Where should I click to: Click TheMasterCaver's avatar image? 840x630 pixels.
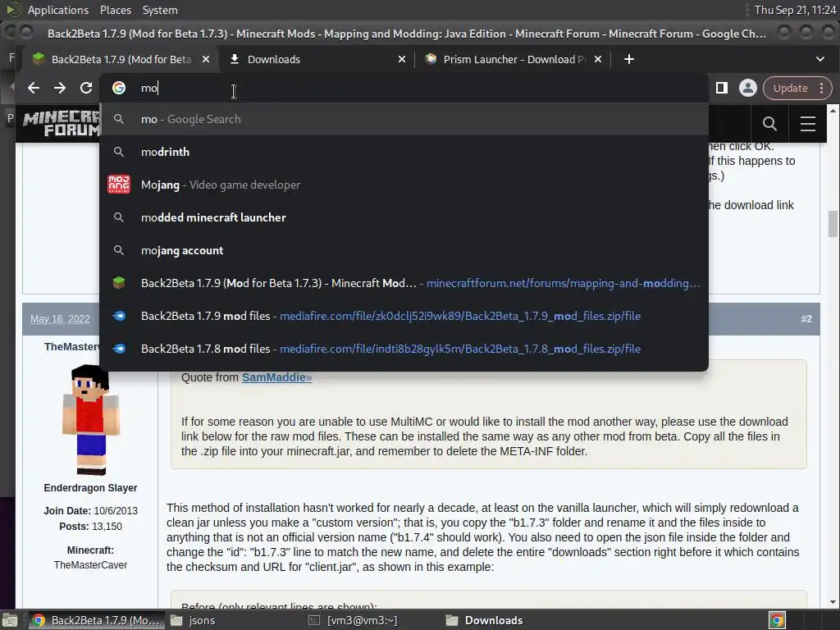point(90,420)
